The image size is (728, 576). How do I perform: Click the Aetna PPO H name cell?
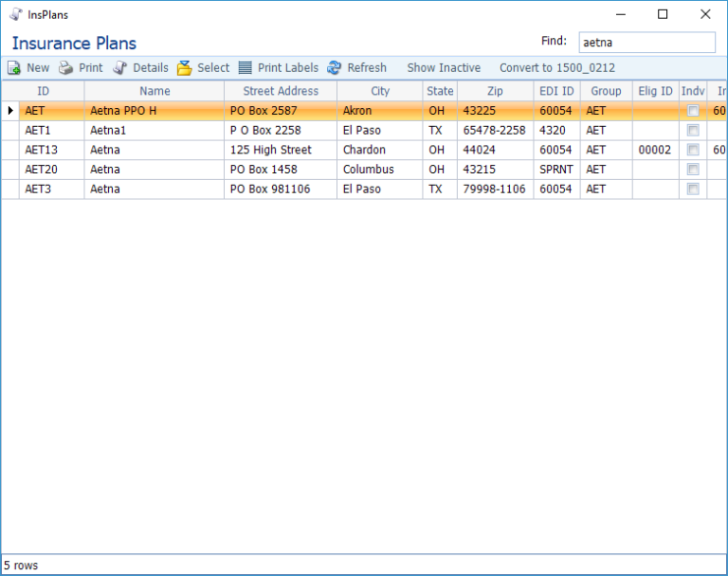[155, 111]
